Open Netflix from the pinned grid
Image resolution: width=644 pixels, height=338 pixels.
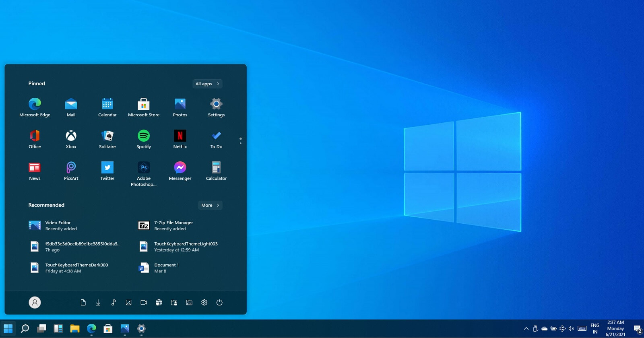(x=180, y=139)
